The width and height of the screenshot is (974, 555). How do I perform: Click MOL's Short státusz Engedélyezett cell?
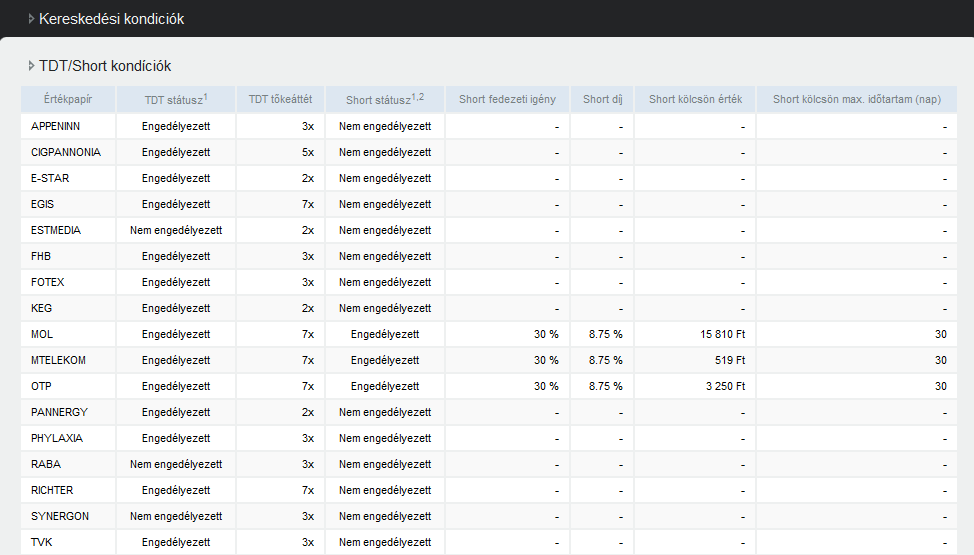[x=385, y=334]
